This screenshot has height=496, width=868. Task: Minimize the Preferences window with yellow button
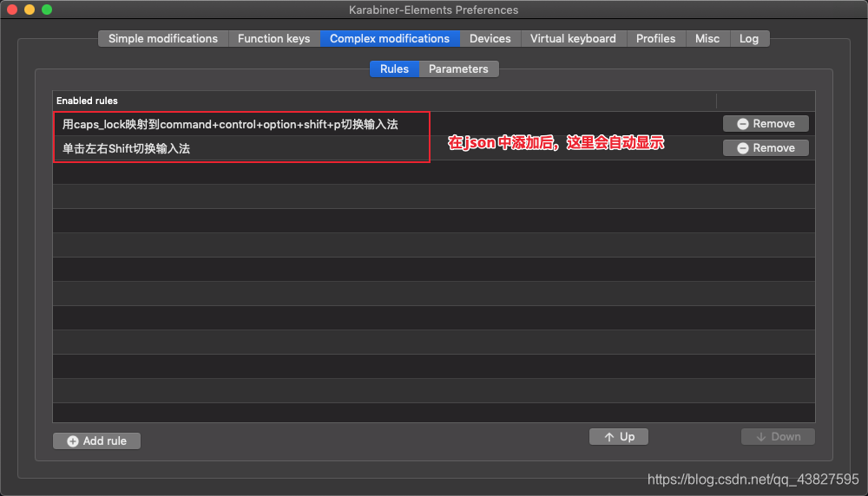pyautogui.click(x=30, y=10)
